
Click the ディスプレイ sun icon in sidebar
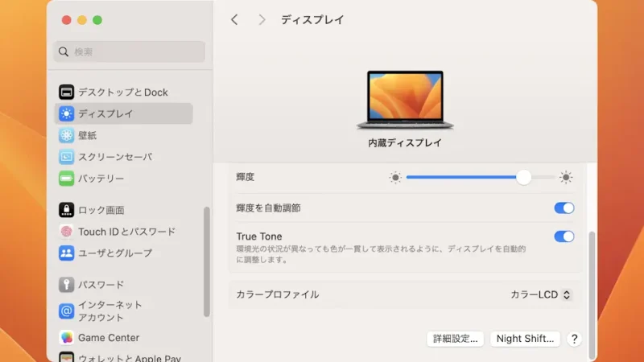tap(66, 113)
